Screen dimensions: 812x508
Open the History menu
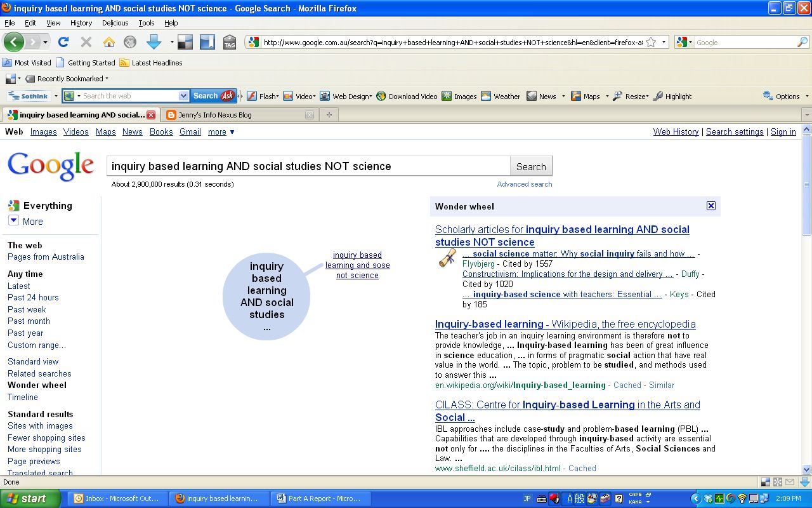click(81, 23)
